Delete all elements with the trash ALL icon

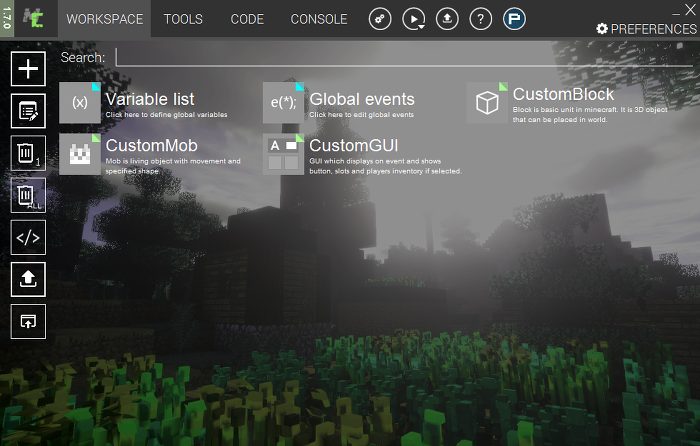tap(28, 195)
